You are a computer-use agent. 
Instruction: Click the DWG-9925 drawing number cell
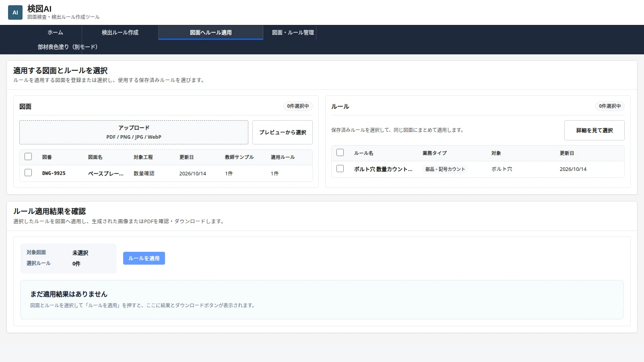point(54,173)
